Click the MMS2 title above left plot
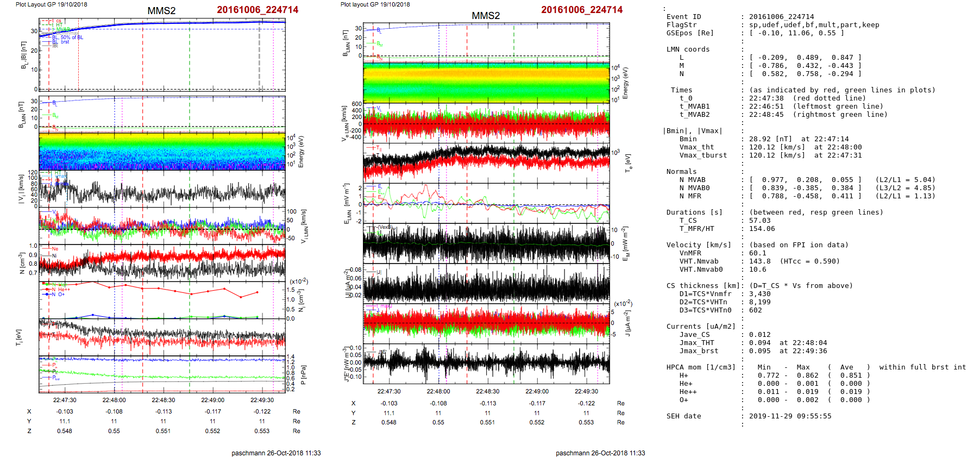This screenshot has width=980, height=457. point(161,11)
